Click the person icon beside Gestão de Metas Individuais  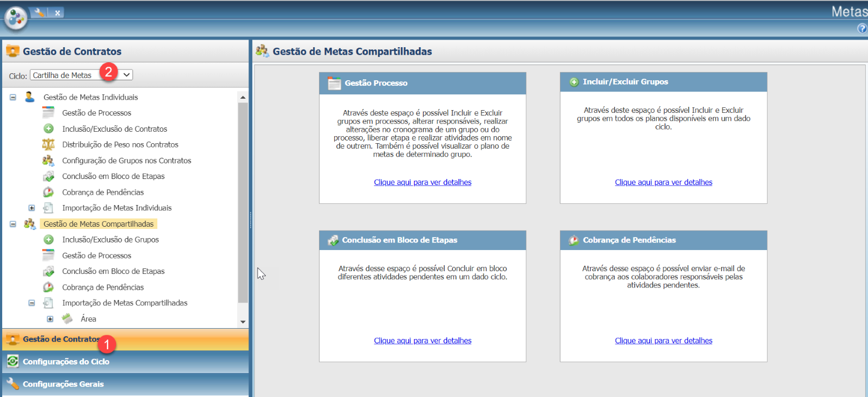click(x=30, y=97)
